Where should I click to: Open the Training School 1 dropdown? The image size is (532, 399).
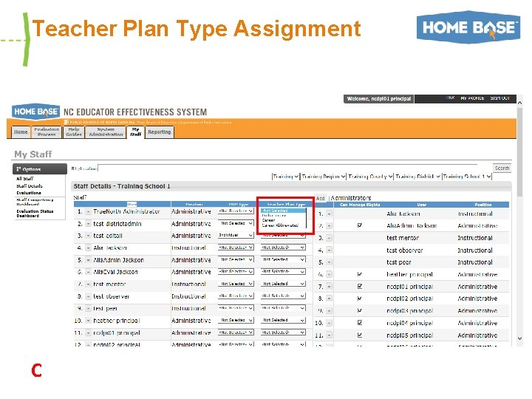[467, 177]
